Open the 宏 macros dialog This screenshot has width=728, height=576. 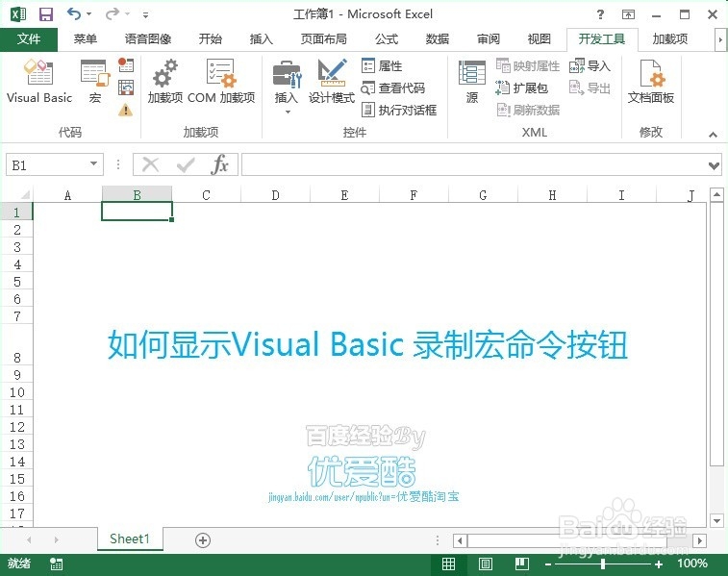coord(94,81)
